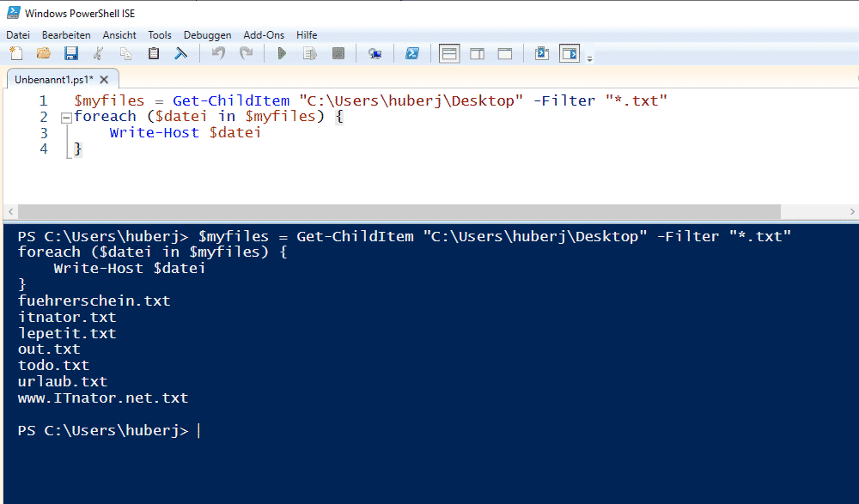Click todo.txt in console output
Screen dimensions: 859x504
tap(53, 366)
